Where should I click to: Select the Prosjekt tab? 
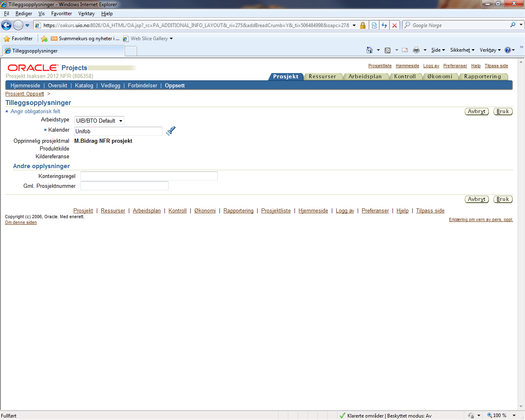pos(286,76)
